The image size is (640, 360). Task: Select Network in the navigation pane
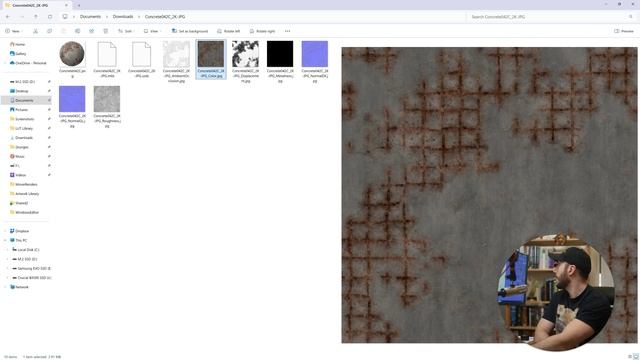[19, 287]
